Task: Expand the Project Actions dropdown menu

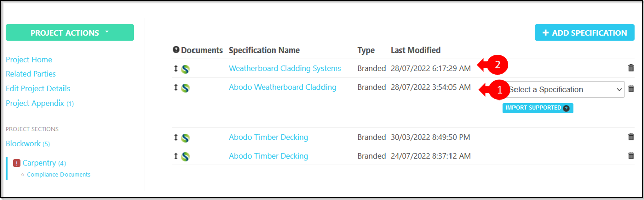Action: coord(70,33)
